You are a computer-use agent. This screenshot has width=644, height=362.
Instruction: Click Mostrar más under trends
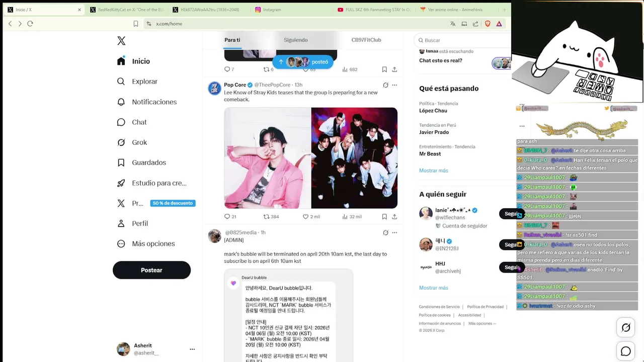pyautogui.click(x=434, y=171)
